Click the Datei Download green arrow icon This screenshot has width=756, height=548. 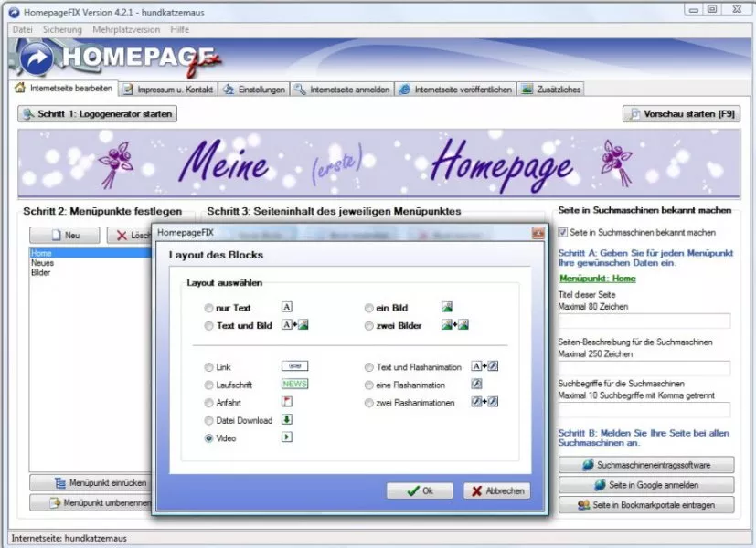(x=286, y=420)
